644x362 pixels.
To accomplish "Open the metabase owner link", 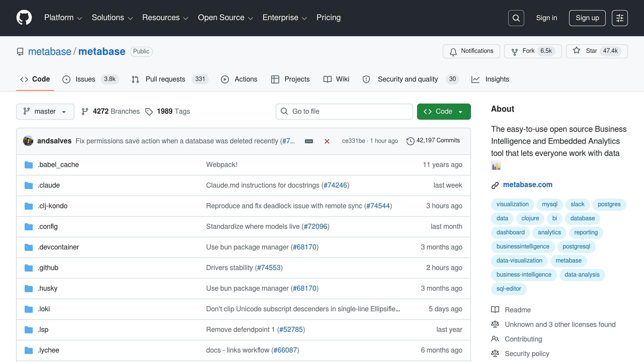I will [50, 52].
